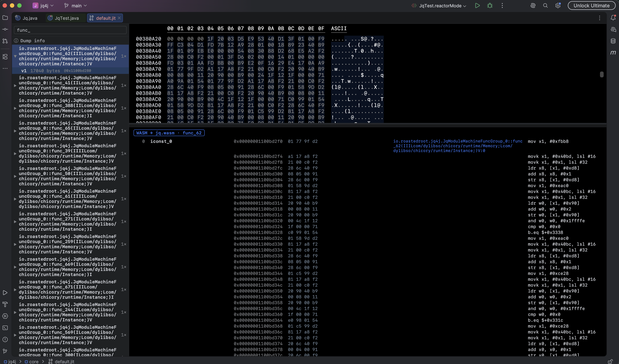Open the jq4j project dropdown

pyautogui.click(x=43, y=5)
